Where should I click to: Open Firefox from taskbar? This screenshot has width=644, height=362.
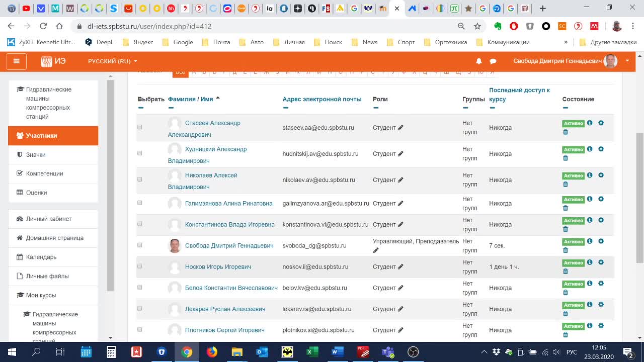coord(212,352)
